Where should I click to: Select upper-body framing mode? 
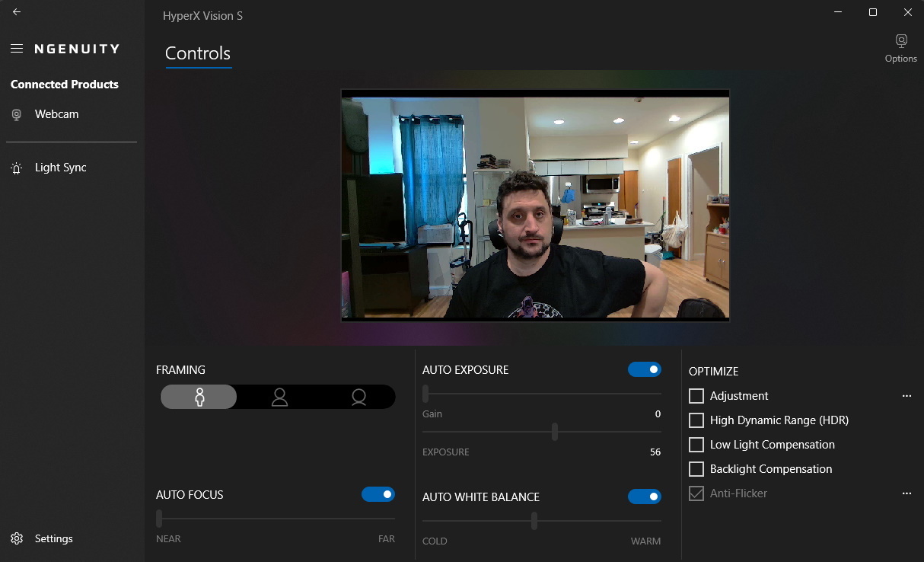[x=279, y=397]
